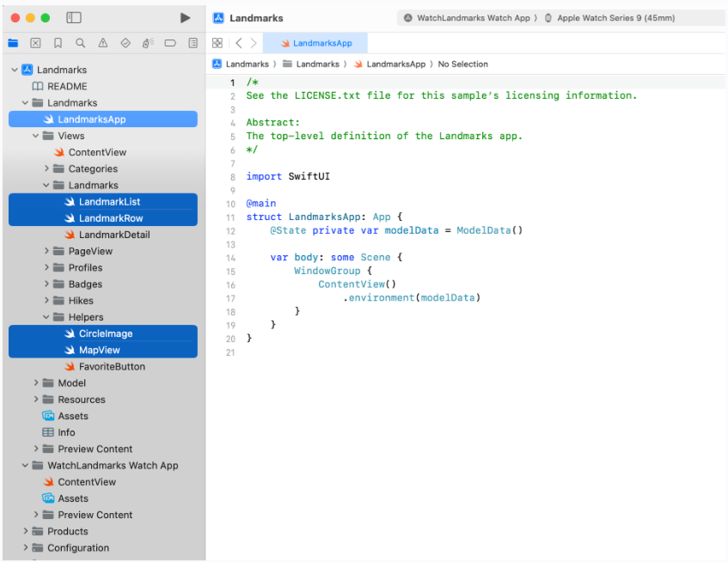Click '.environment(modelData)' in the code

pyautogui.click(x=412, y=297)
